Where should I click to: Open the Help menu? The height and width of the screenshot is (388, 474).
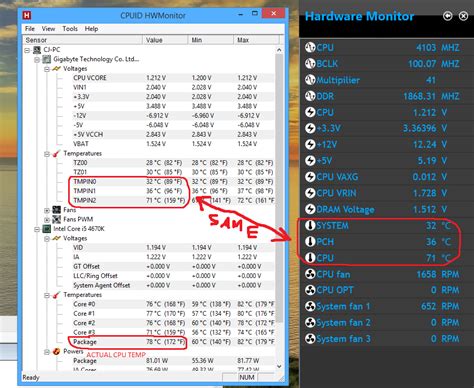[x=91, y=29]
